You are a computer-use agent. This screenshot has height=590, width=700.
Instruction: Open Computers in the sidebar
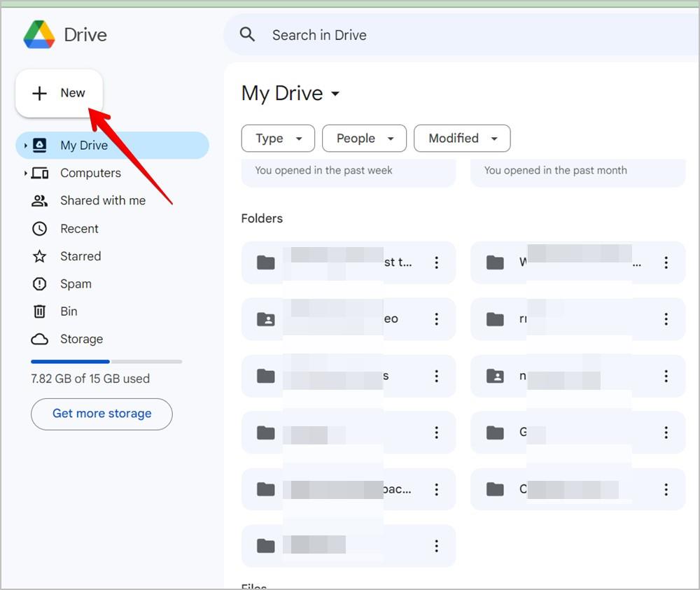click(x=90, y=173)
